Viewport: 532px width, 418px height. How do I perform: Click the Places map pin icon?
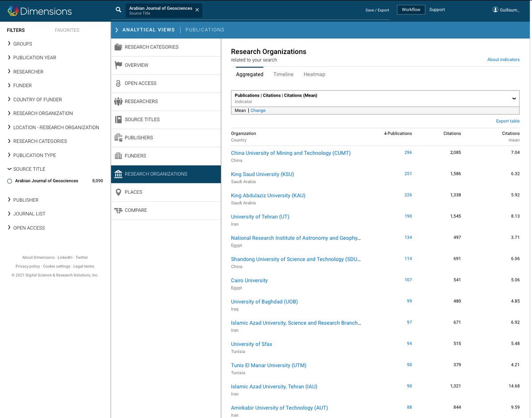click(118, 192)
